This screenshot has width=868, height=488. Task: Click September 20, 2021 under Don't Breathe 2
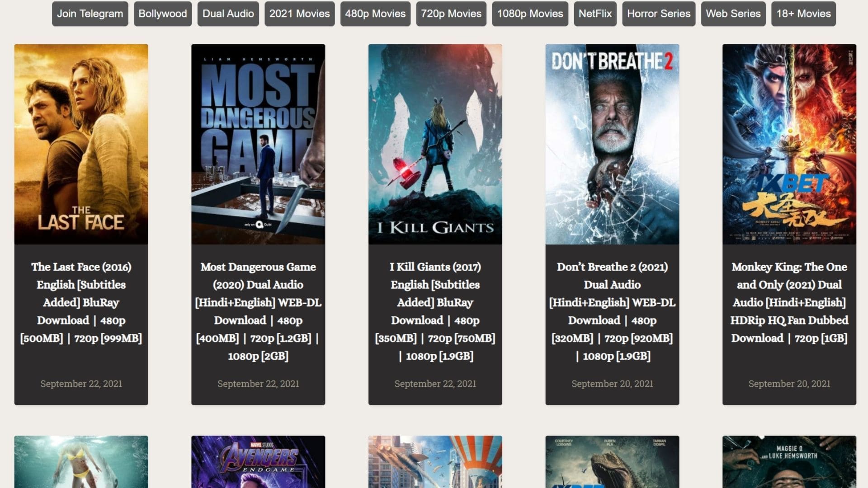[612, 384]
